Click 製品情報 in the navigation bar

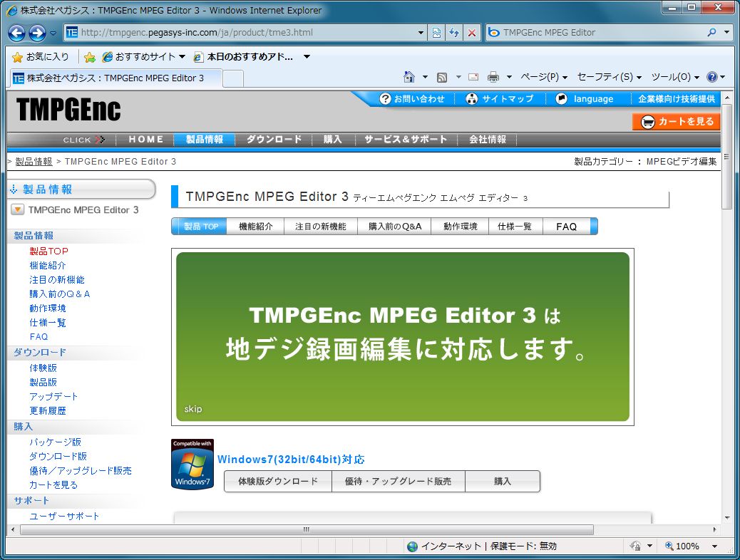click(205, 140)
